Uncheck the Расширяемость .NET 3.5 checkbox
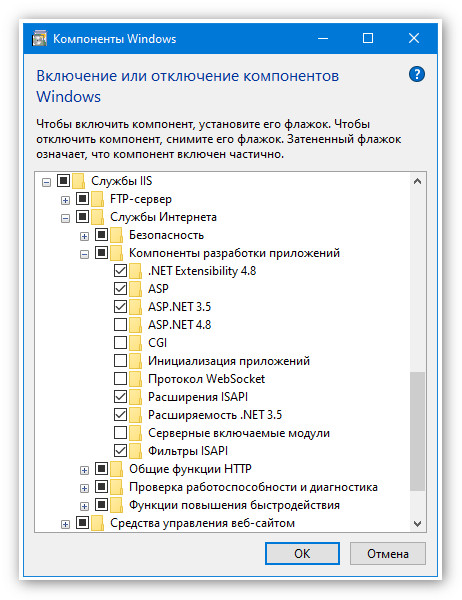The height and width of the screenshot is (600, 462). tap(121, 414)
